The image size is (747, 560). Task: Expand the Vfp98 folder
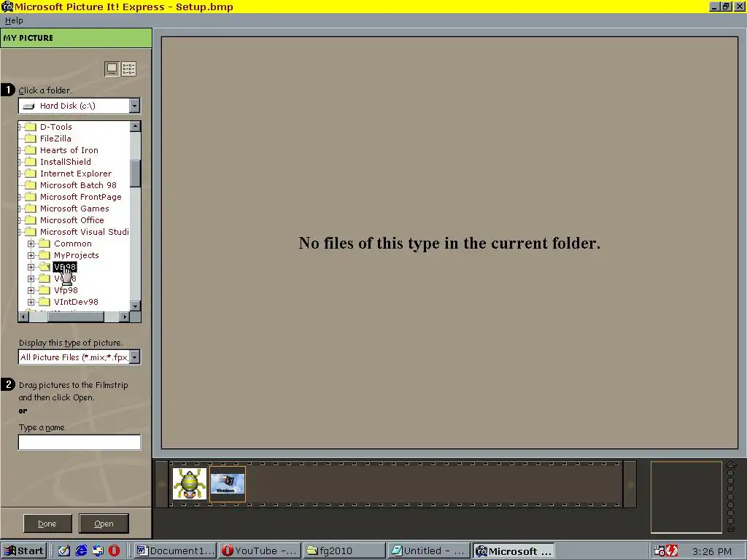(x=31, y=290)
